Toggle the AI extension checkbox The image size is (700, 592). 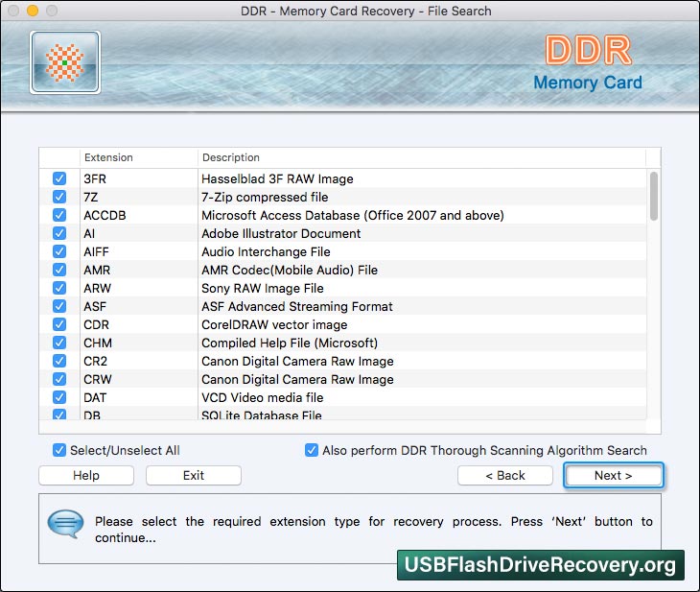pyautogui.click(x=58, y=233)
